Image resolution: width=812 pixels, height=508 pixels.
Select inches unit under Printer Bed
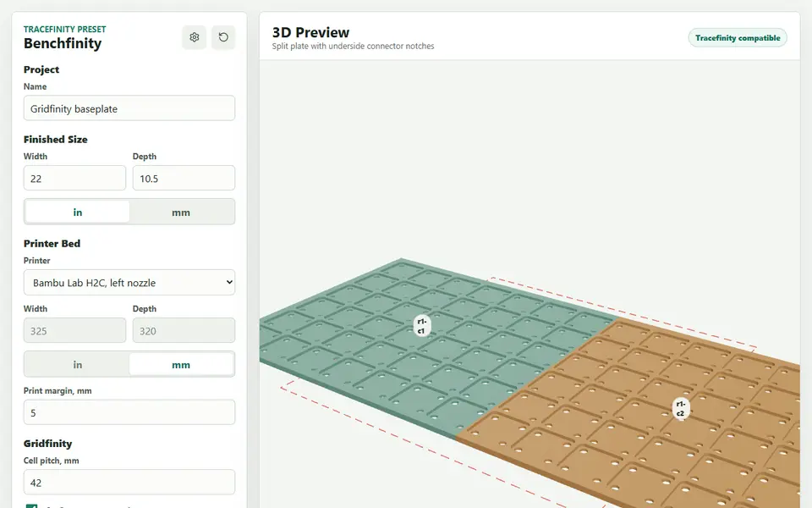78,364
